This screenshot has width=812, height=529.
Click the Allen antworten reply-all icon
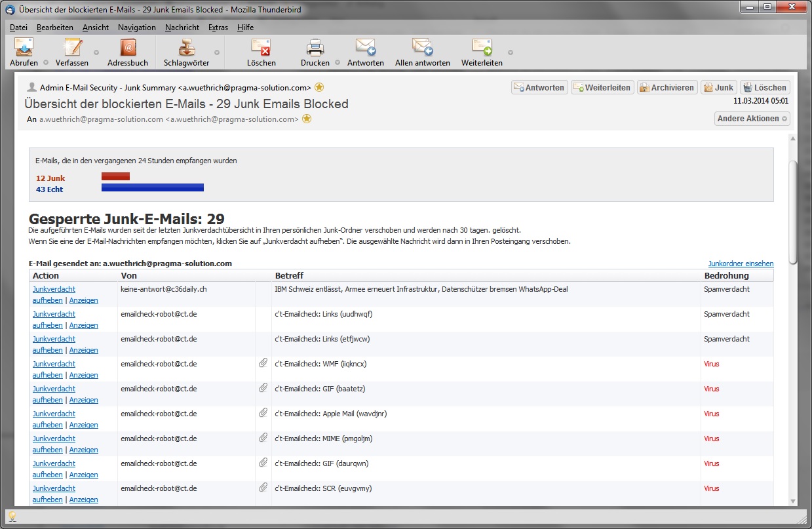pyautogui.click(x=423, y=48)
